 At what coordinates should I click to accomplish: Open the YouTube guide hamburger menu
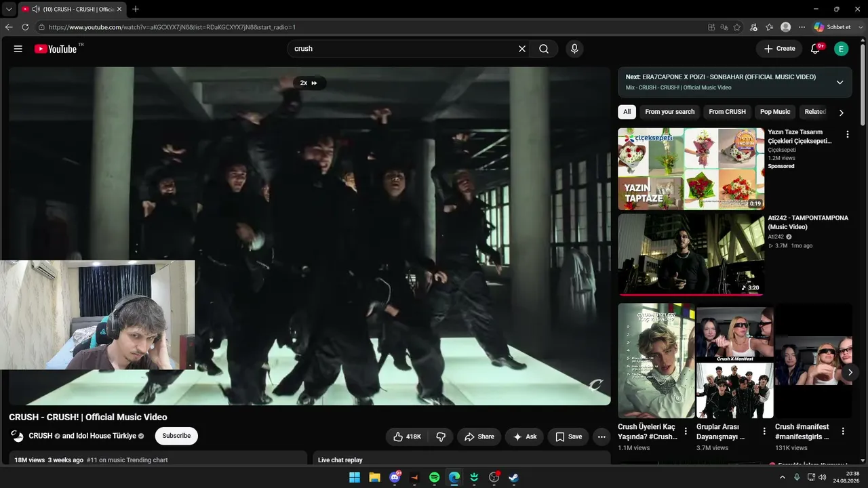tap(18, 49)
